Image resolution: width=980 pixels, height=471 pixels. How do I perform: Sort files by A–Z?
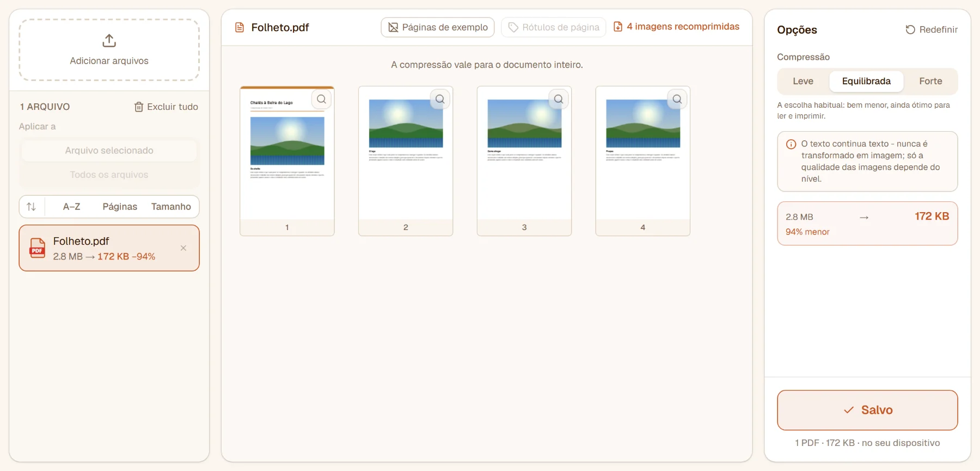(72, 207)
